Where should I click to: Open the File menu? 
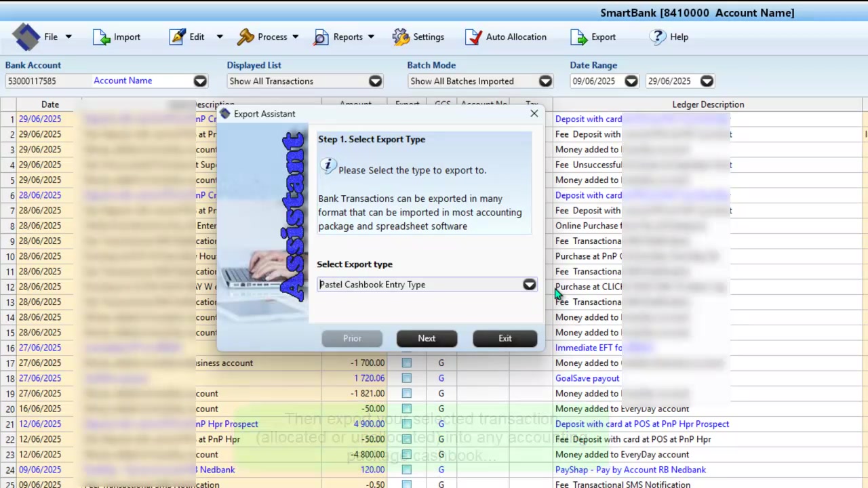(x=42, y=37)
